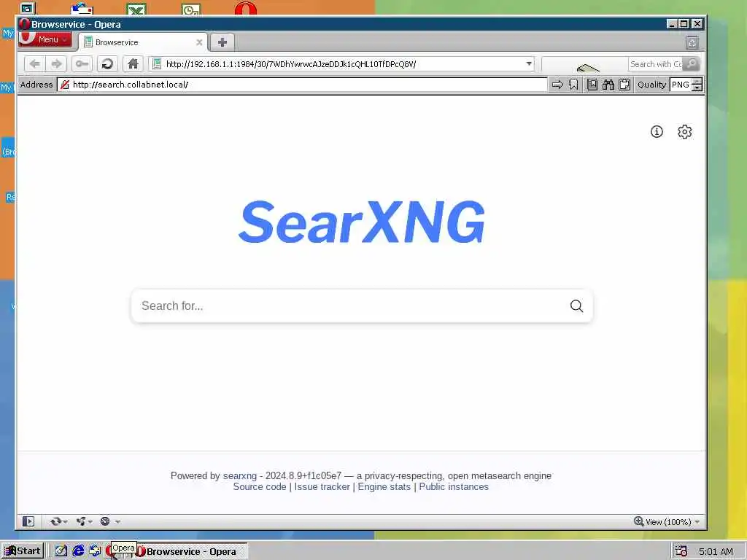Viewport: 747px width, 560px height.
Task: Open the password wand key icon
Action: tap(82, 64)
